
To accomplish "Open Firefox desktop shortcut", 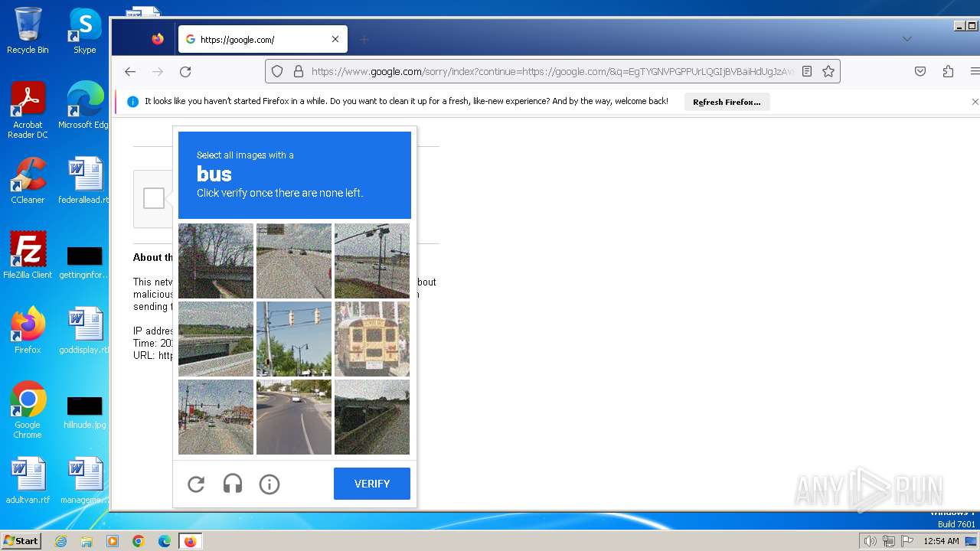I will (28, 331).
